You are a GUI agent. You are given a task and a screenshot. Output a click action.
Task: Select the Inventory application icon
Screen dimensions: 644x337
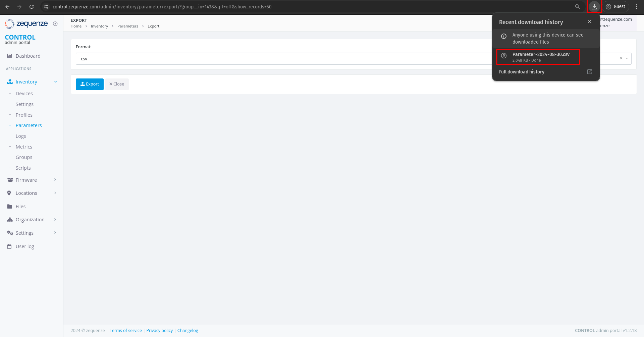[x=10, y=81]
